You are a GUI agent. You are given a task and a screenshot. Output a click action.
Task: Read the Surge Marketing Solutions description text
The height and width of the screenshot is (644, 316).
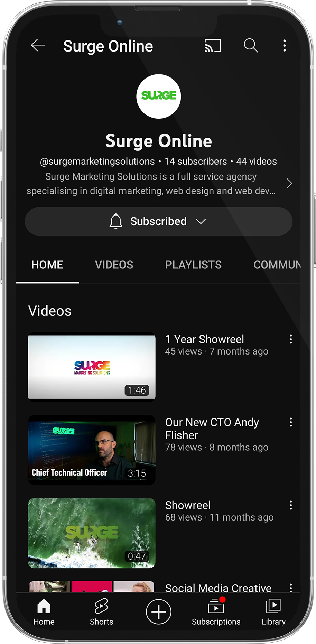pyautogui.click(x=151, y=184)
